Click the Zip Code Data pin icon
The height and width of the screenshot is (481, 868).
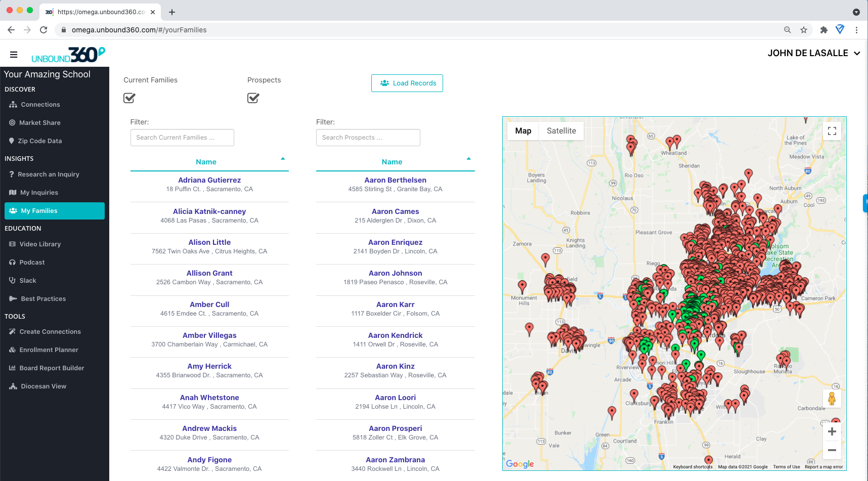click(12, 141)
